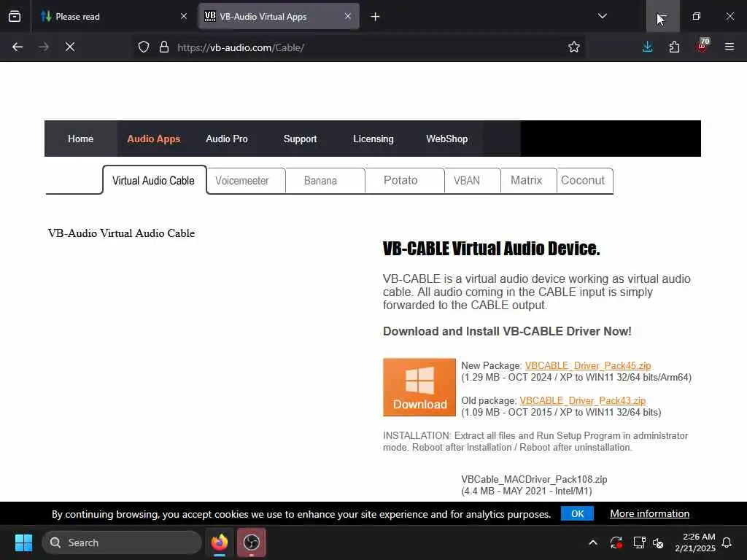Image resolution: width=747 pixels, height=560 pixels.
Task: Open Windows Start menu
Action: [24, 542]
